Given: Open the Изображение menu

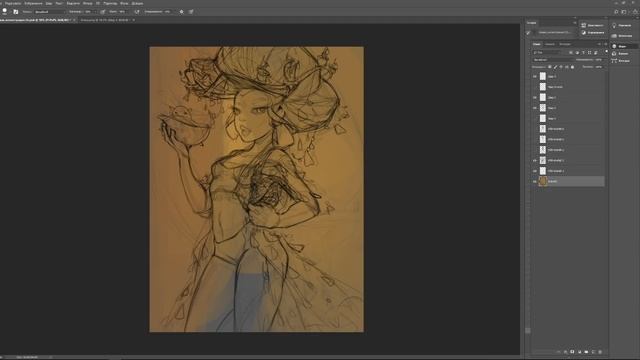Looking at the screenshot, I should click(33, 3).
